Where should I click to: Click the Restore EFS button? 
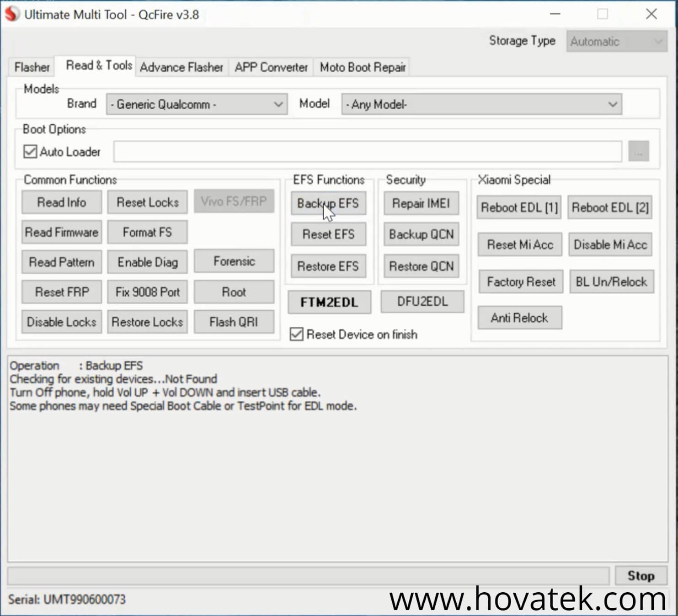(328, 266)
